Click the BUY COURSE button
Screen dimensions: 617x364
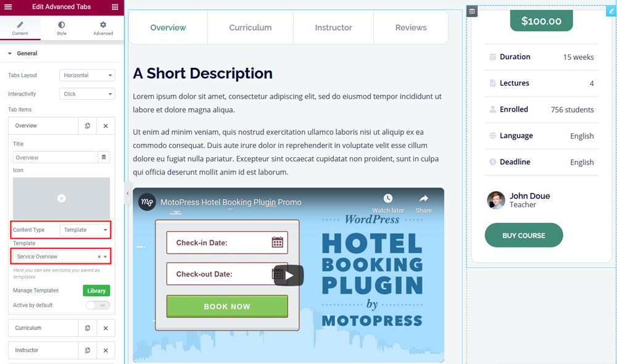click(x=524, y=235)
